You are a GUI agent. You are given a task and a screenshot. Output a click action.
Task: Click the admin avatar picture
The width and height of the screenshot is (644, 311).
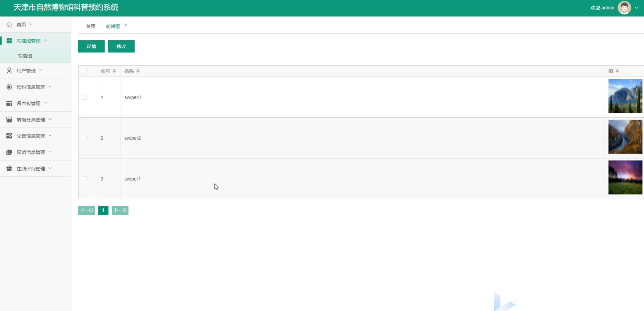coord(624,8)
